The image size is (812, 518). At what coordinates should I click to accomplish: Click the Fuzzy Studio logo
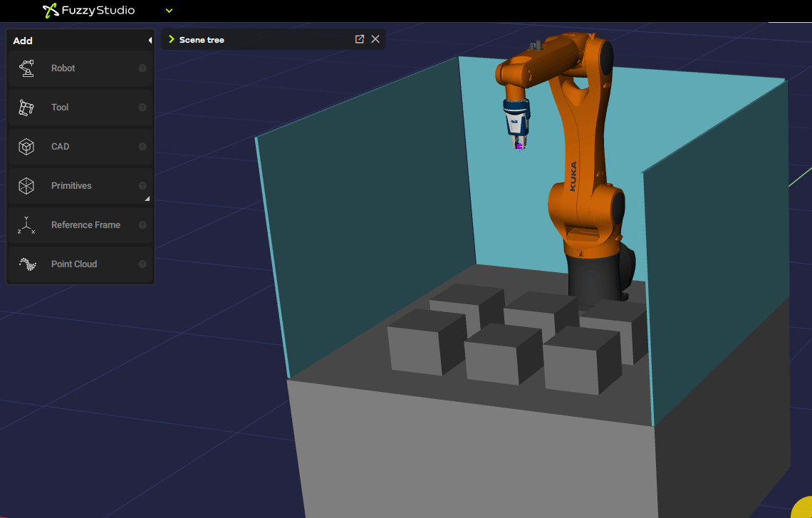click(x=88, y=11)
